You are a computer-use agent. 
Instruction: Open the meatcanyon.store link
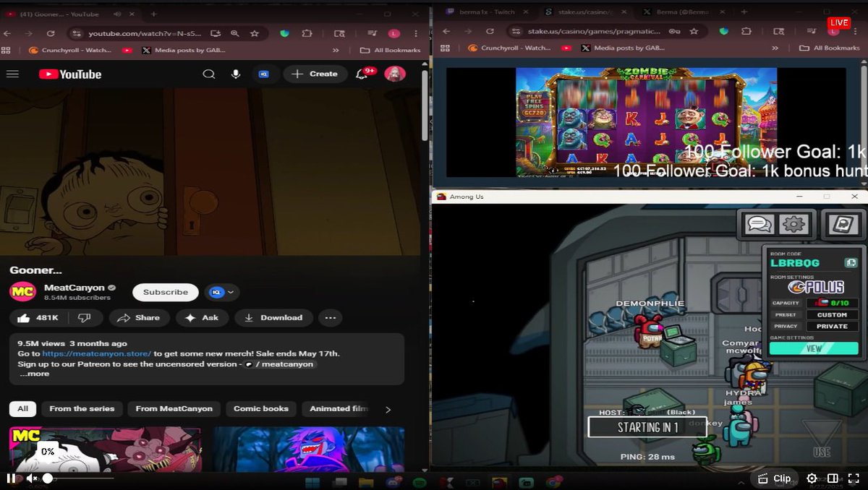click(x=96, y=353)
